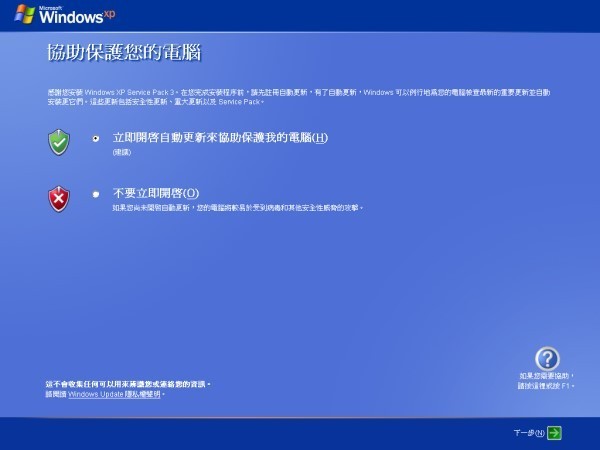
Task: Open the Windows Update privacy statement link
Action: [x=114, y=394]
